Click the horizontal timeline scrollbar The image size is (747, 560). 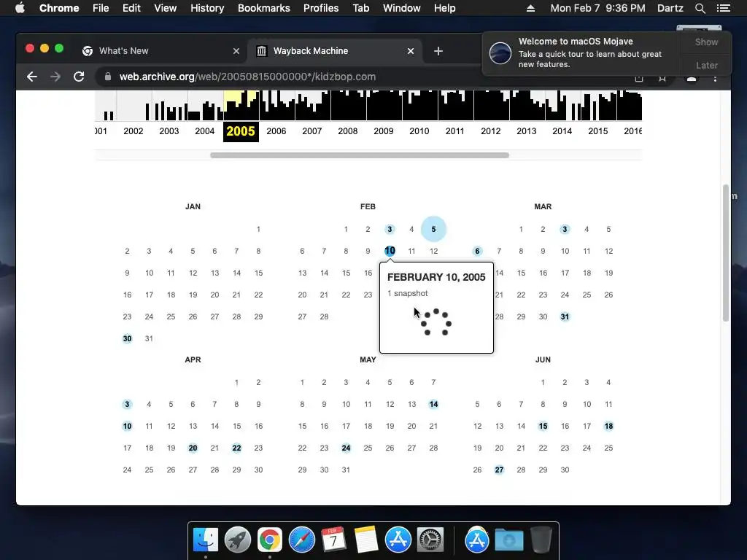360,155
